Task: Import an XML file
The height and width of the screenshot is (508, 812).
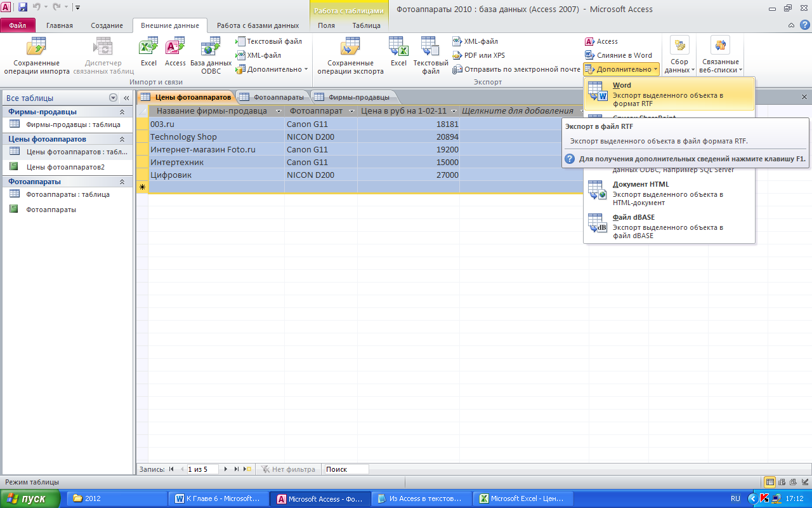Action: [x=259, y=55]
